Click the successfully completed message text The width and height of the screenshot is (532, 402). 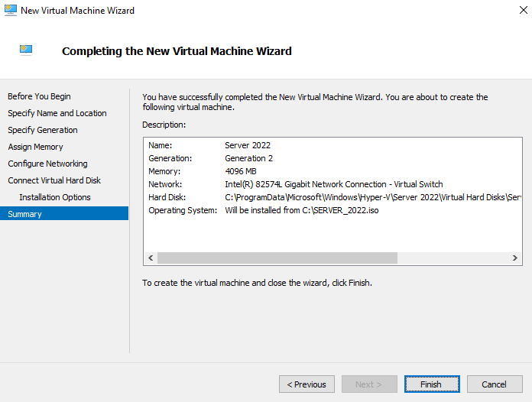coord(315,102)
